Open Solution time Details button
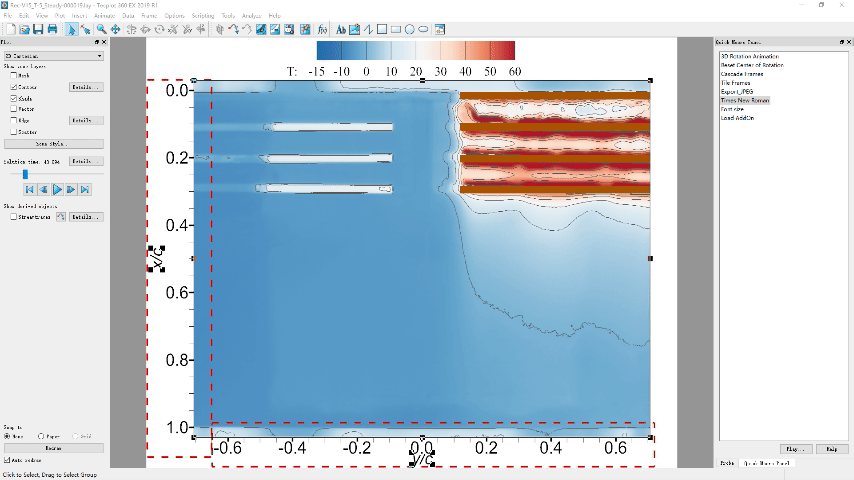 pyautogui.click(x=86, y=161)
